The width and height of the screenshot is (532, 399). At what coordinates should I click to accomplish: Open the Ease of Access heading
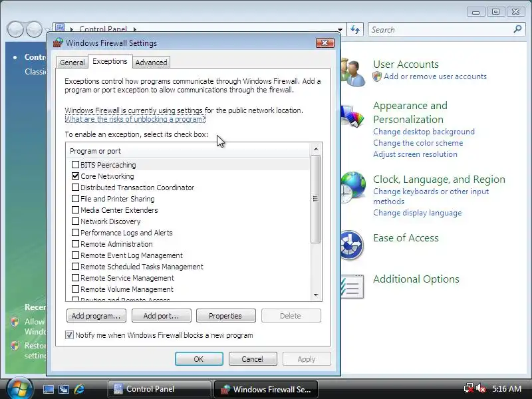point(406,238)
